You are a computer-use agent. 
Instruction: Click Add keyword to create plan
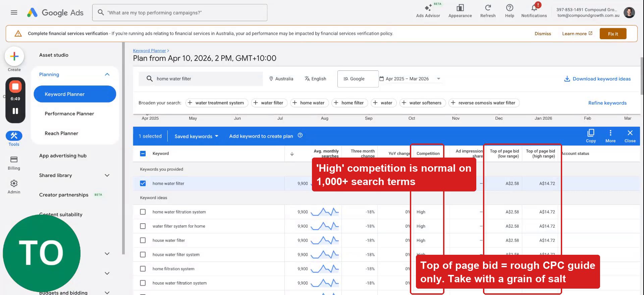[x=261, y=136]
